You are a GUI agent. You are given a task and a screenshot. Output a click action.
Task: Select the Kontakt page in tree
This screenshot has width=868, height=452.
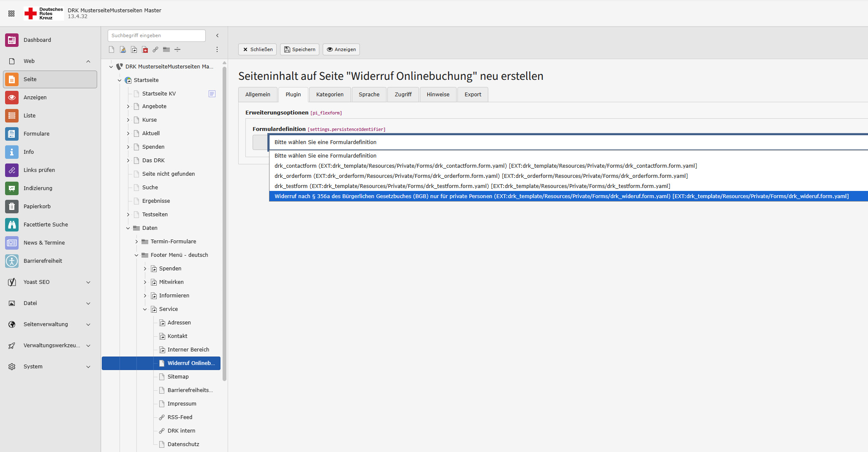pos(177,336)
